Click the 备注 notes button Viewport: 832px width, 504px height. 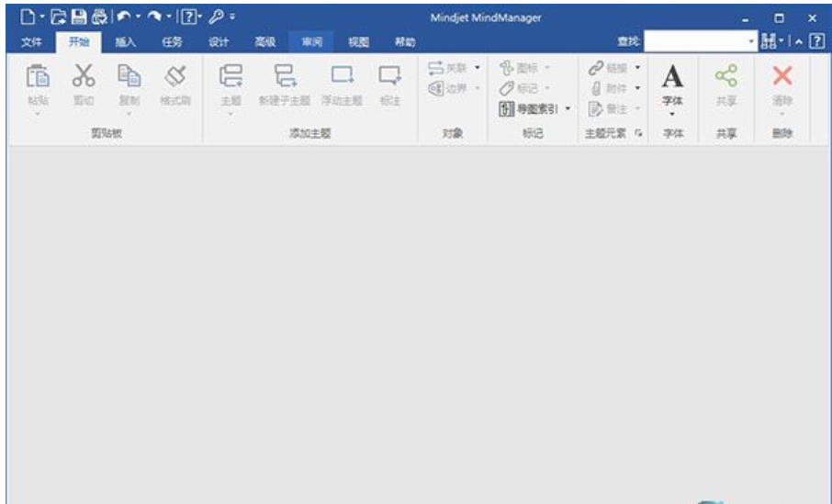pos(608,108)
